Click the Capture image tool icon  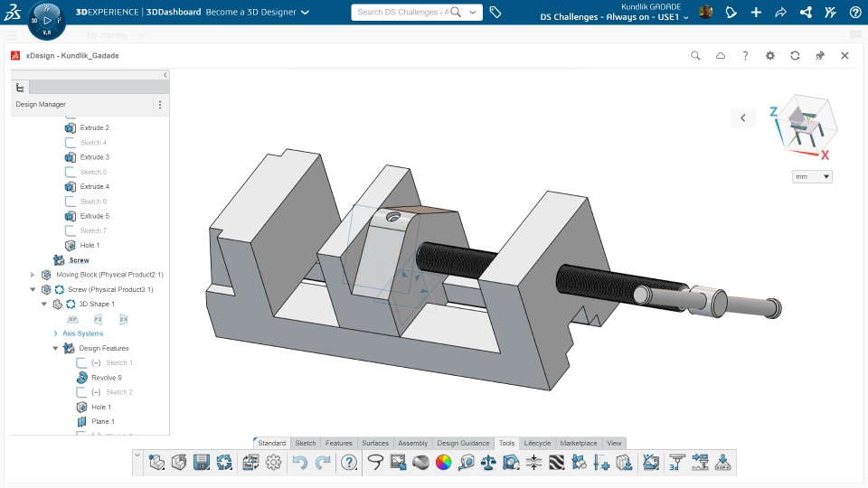tap(398, 462)
